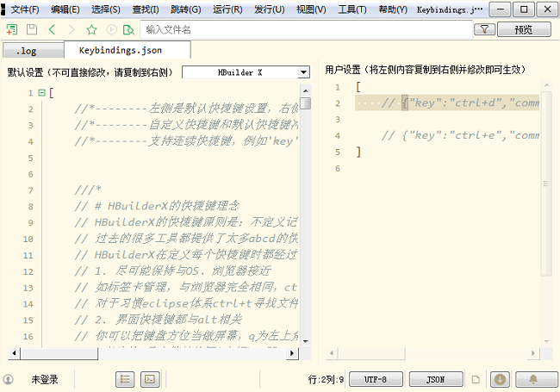Viewport: 560px width, 392px height.
Task: Click the user avatar icon in the status bar
Action: pos(8,379)
